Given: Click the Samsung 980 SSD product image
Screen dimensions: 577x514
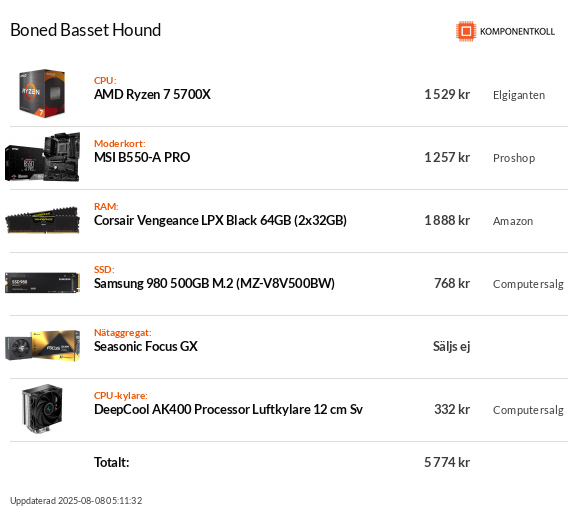Looking at the screenshot, I should tap(42, 283).
